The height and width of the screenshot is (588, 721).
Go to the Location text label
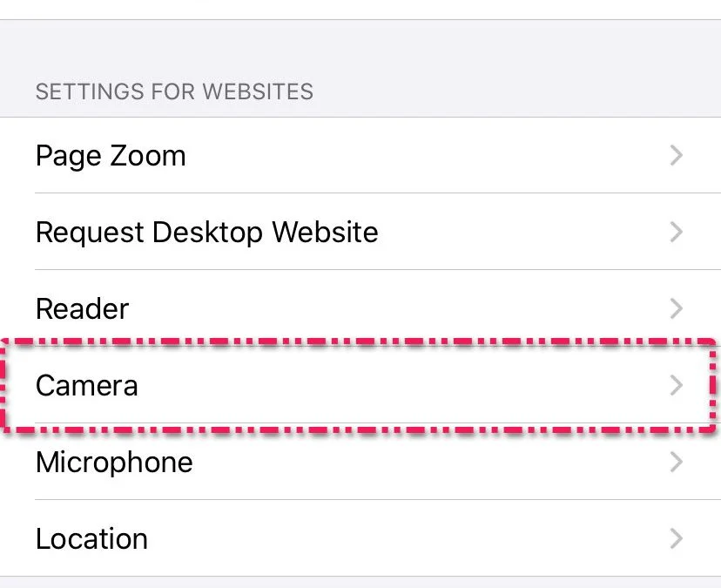coord(91,538)
